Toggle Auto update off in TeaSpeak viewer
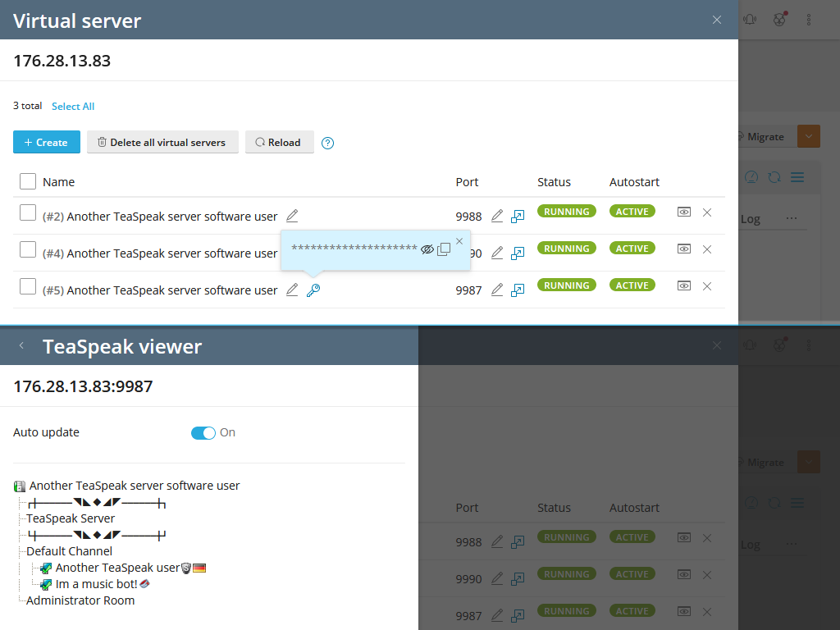 (x=203, y=432)
